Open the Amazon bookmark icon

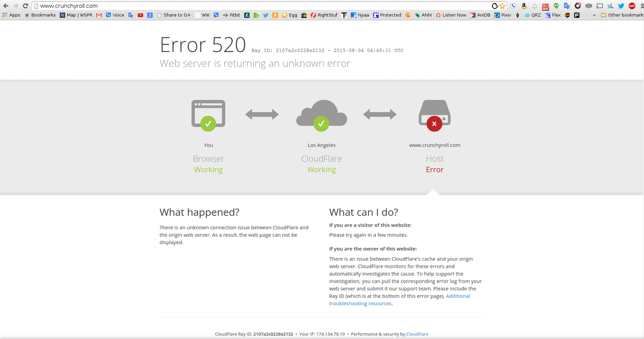[x=275, y=15]
